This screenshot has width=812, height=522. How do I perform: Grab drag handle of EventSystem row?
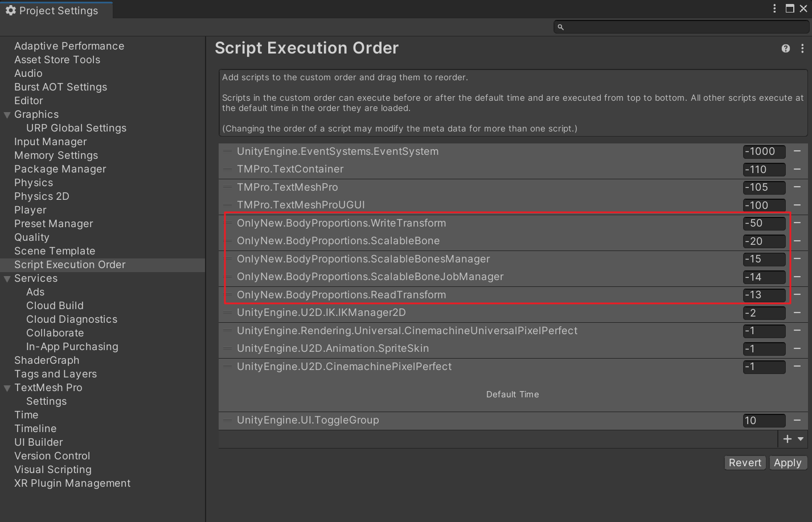pyautogui.click(x=227, y=151)
